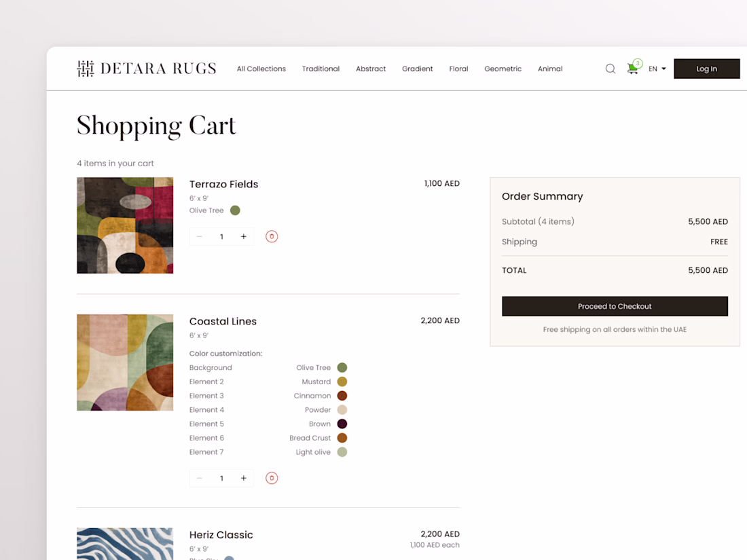
Task: Click the Log In button
Action: point(706,69)
